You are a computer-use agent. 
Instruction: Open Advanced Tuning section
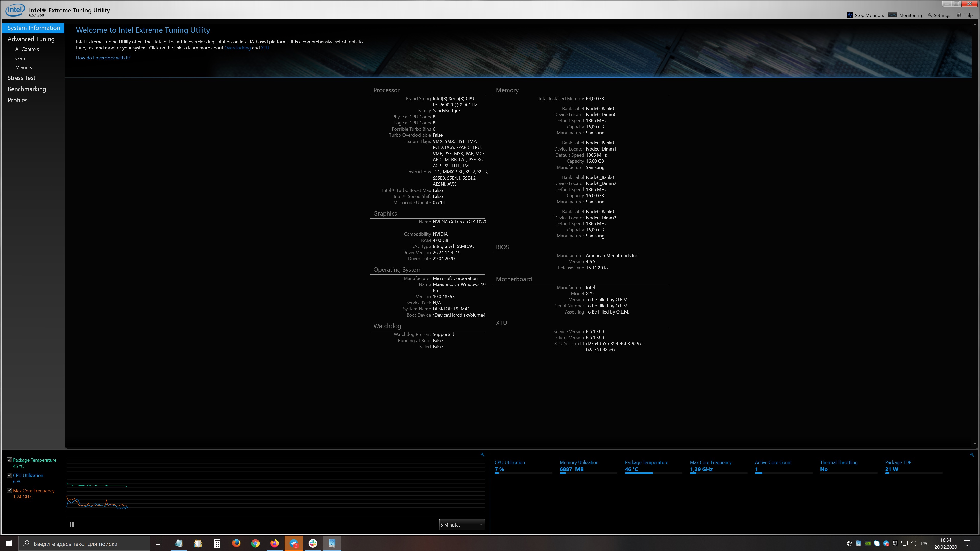point(31,39)
